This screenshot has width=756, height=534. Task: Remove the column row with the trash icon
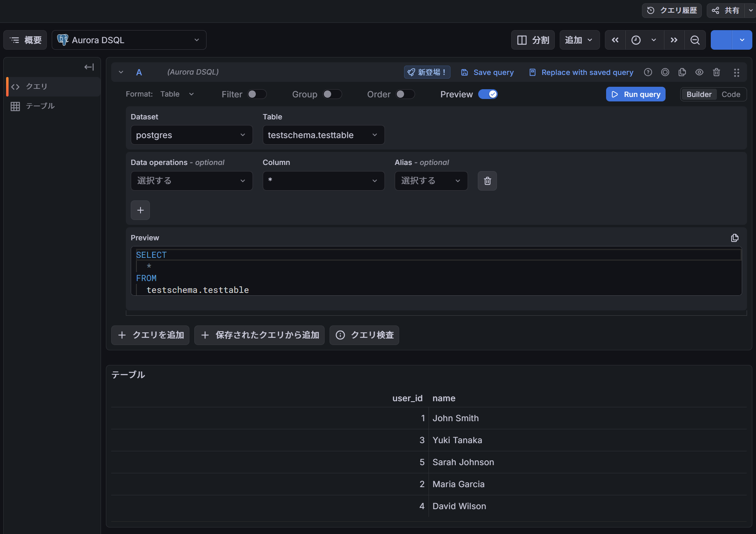coord(487,181)
